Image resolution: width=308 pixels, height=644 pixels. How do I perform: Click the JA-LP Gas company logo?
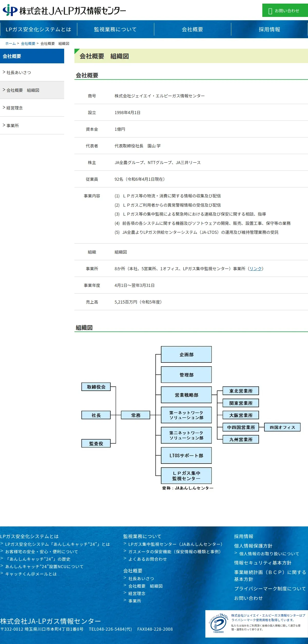64,10
